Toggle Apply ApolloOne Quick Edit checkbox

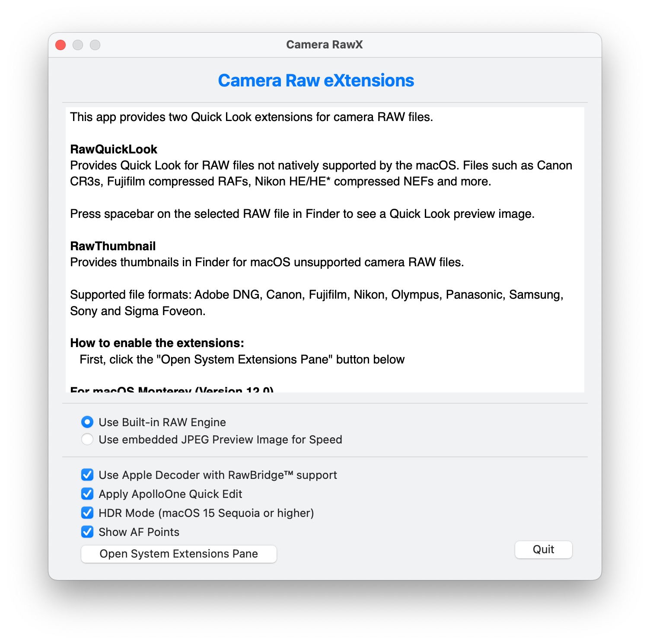(x=87, y=494)
